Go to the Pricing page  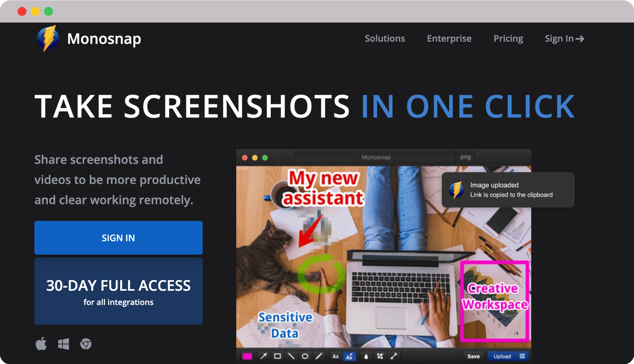click(508, 39)
